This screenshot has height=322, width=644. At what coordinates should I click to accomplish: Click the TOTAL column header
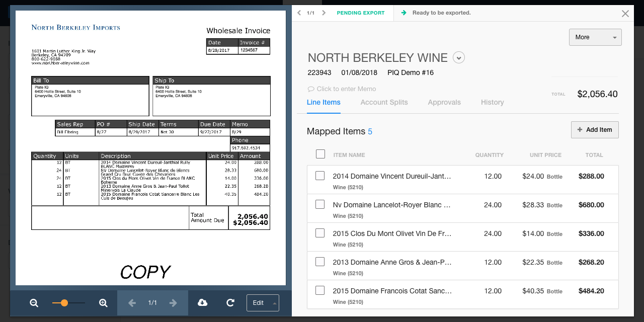coord(594,155)
